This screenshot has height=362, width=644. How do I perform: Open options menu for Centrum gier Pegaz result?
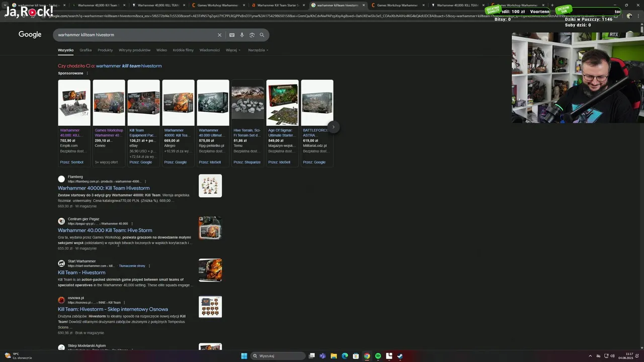click(x=132, y=224)
